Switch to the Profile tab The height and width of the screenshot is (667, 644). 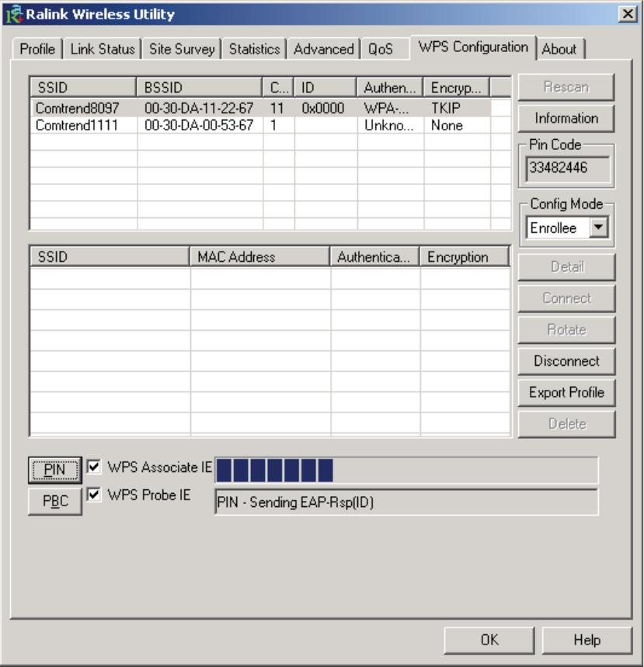(37, 49)
